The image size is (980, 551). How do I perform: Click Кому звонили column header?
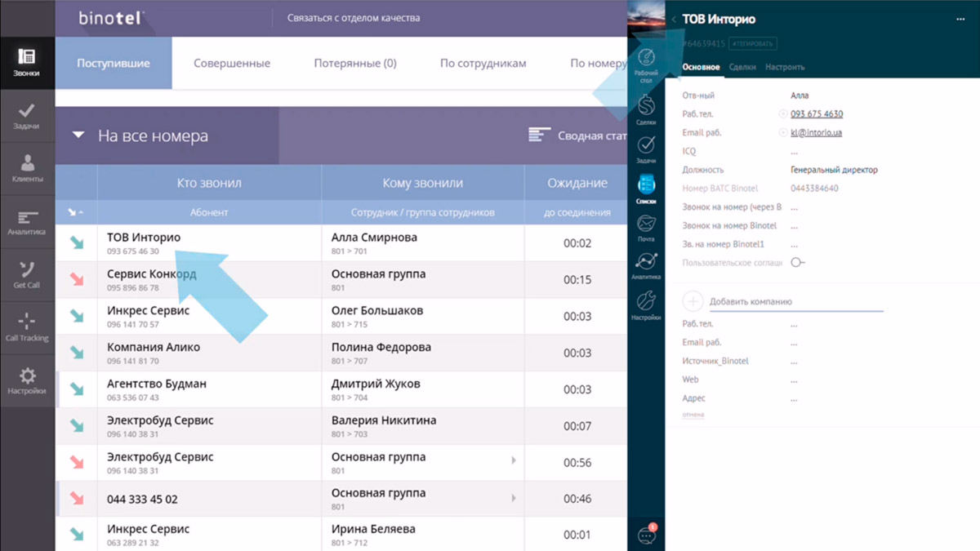(423, 183)
